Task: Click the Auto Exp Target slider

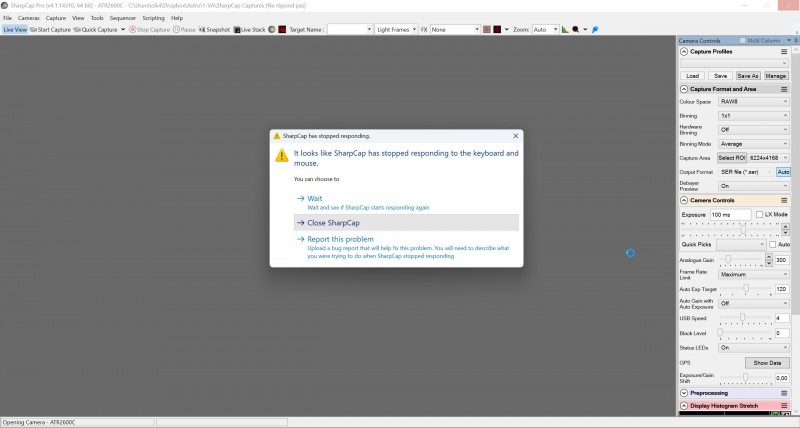Action: pos(745,289)
